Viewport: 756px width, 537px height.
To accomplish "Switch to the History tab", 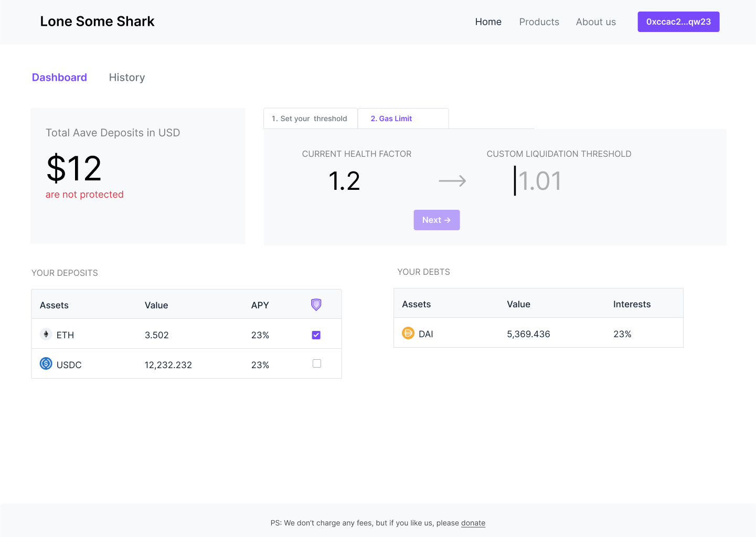I will (127, 78).
